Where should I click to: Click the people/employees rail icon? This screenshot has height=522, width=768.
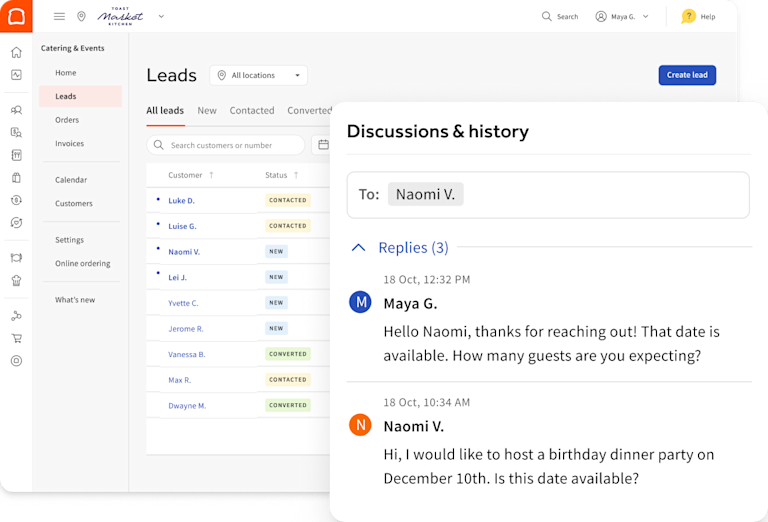(16, 110)
